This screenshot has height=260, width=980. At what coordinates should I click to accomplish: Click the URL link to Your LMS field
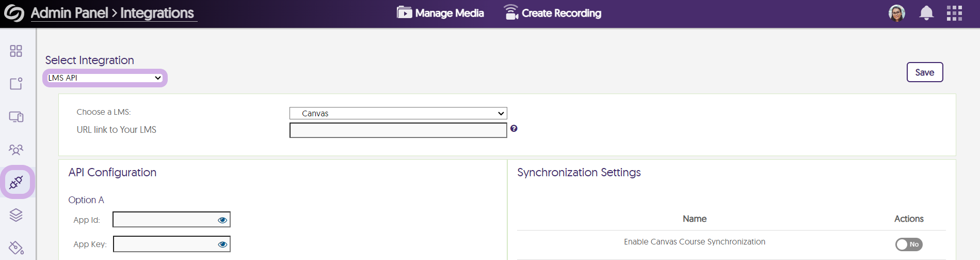tap(398, 130)
